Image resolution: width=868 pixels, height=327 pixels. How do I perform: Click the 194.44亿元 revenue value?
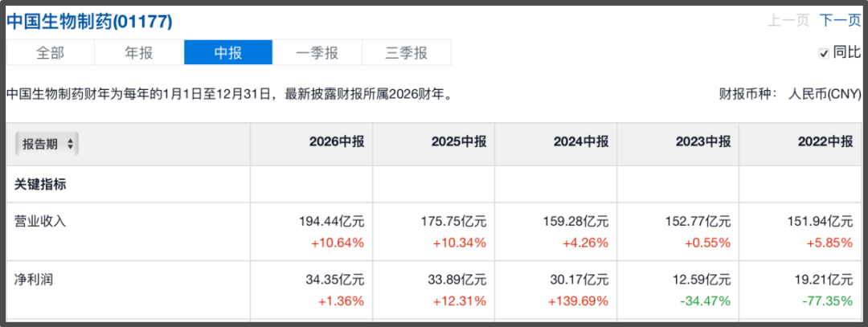331,223
